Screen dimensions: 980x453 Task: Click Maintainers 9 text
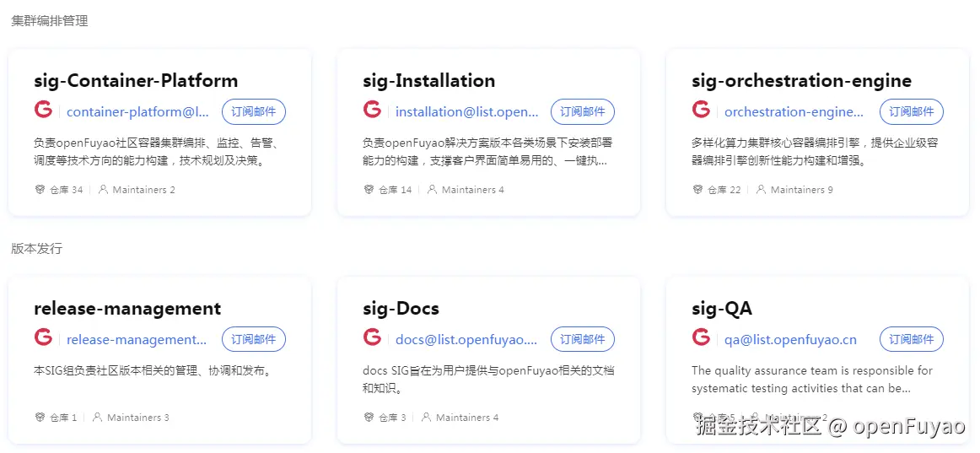coord(802,189)
